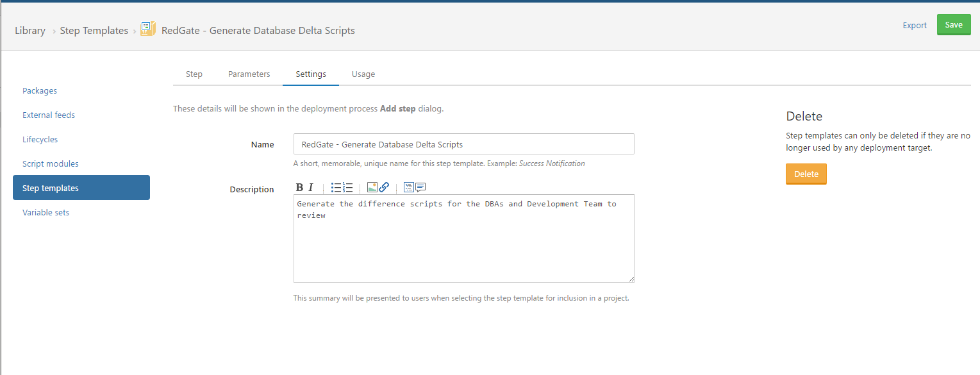The width and height of the screenshot is (980, 375).
Task: Open Packages in the sidebar
Action: pyautogui.click(x=40, y=91)
